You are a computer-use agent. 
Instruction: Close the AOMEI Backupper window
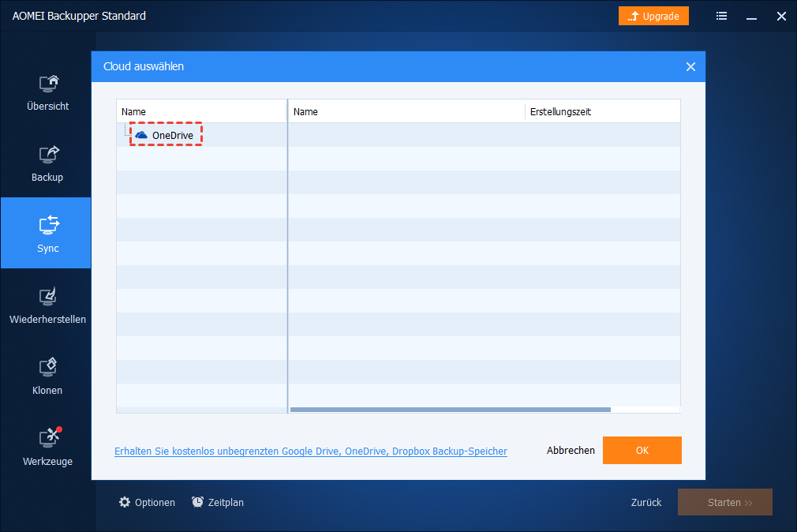tap(781, 17)
